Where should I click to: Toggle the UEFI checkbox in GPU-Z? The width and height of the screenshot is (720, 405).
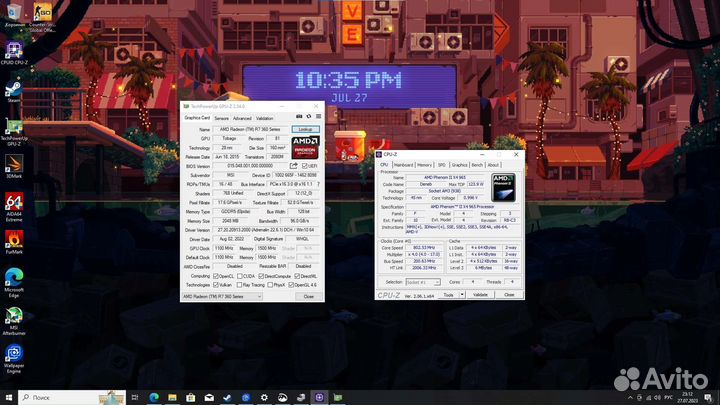tap(303, 166)
